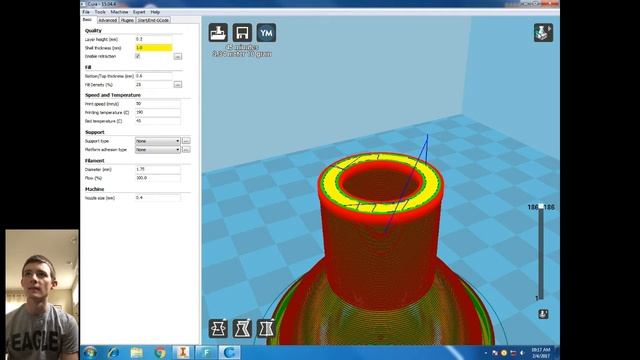Open the View mode button at top right

click(543, 33)
